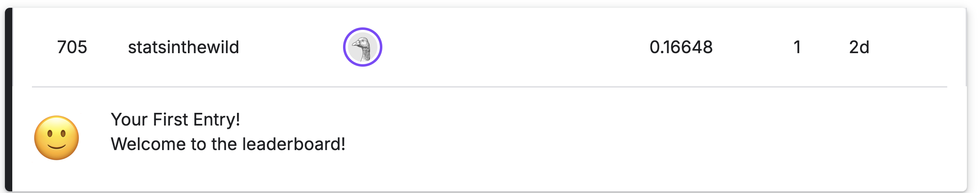This screenshot has width=980, height=193.
Task: Click the "Your First Entry!" heading
Action: 175,120
